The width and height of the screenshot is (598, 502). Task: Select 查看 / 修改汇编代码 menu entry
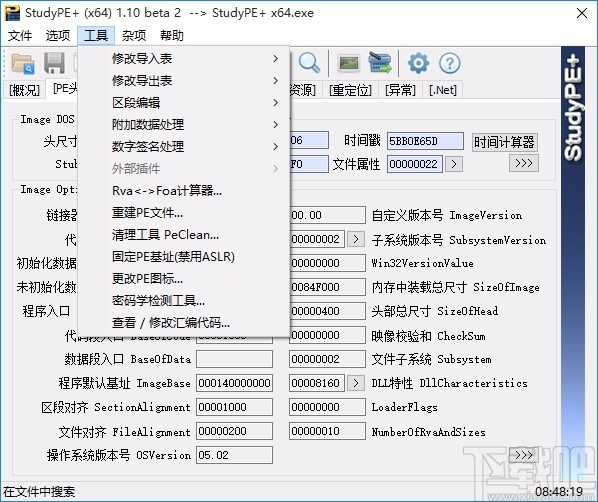[184, 323]
